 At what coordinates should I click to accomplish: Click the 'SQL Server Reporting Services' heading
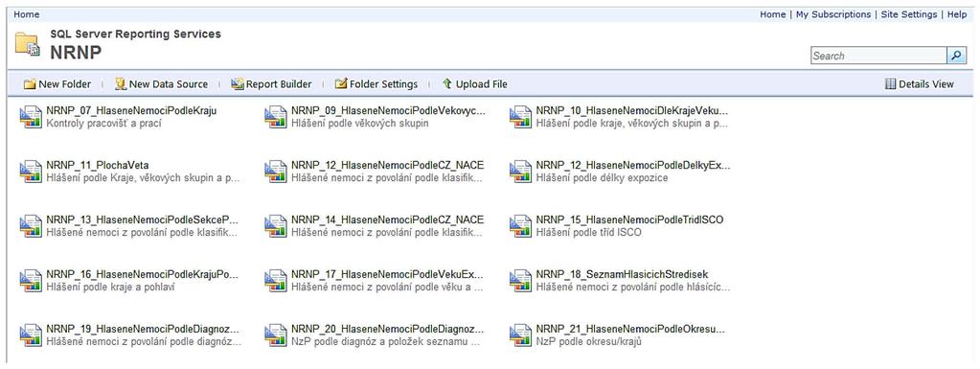pos(136,35)
